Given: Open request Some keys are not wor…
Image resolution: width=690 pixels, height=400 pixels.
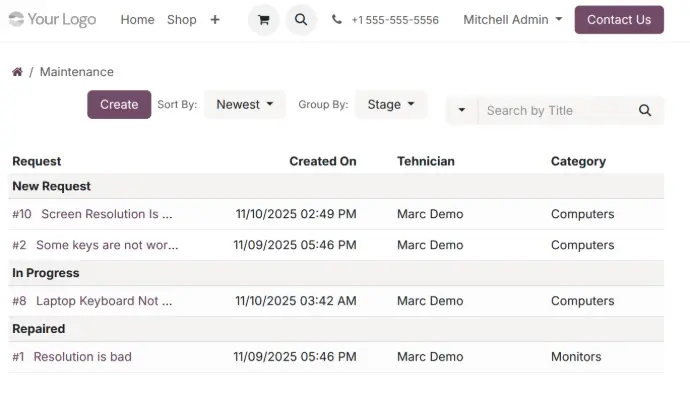Looking at the screenshot, I should pos(107,245).
